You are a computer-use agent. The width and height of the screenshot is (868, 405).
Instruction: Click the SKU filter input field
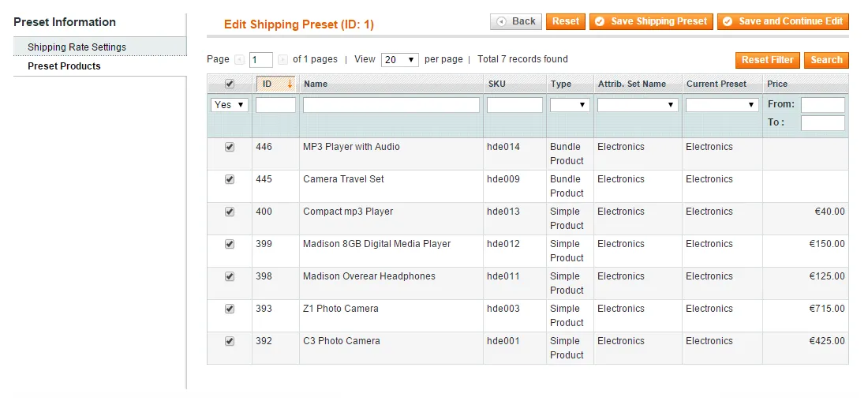pyautogui.click(x=514, y=105)
